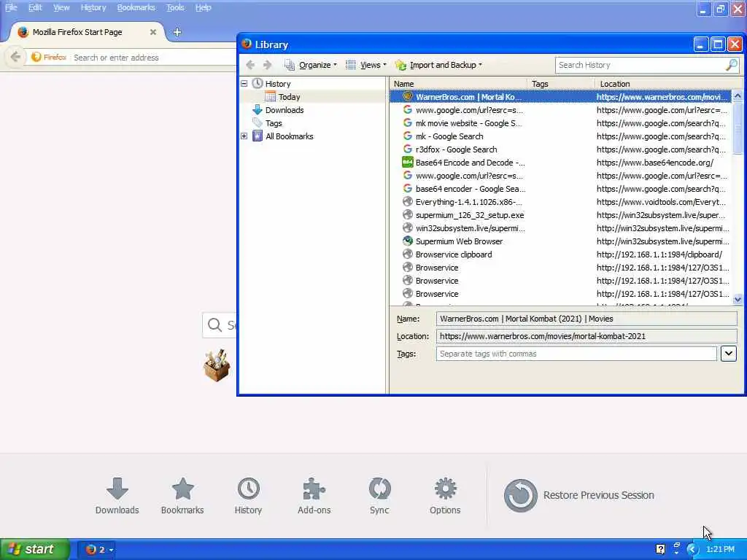This screenshot has height=560, width=747.
Task: Select WarnerBros.com Mortal Kombat history entry
Action: (x=560, y=97)
